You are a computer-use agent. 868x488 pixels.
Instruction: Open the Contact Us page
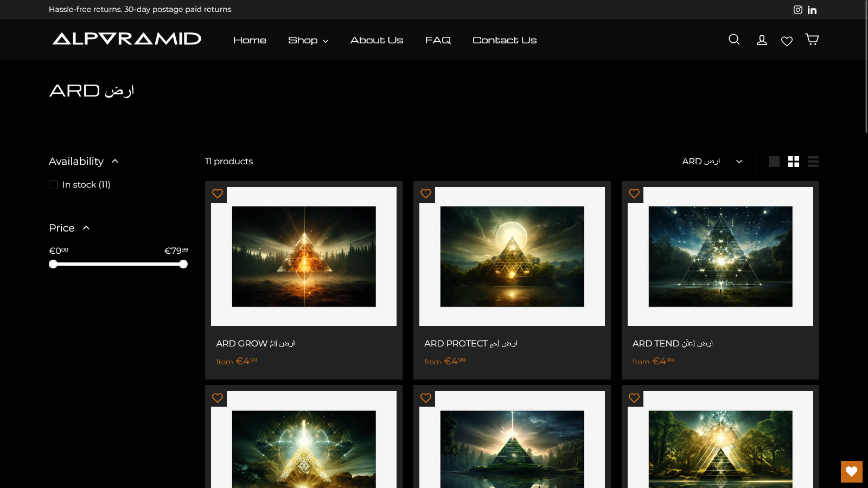(505, 40)
